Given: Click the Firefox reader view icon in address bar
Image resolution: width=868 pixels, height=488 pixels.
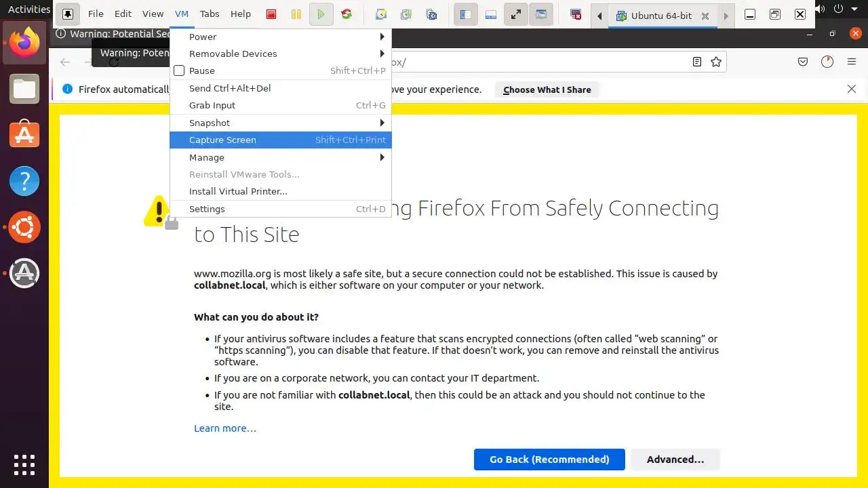Looking at the screenshot, I should coord(697,62).
